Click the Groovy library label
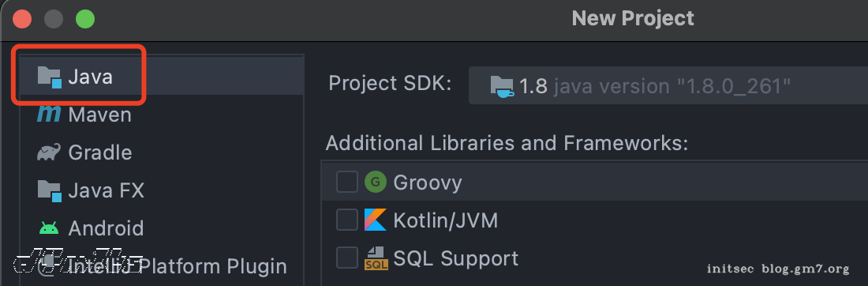This screenshot has width=868, height=286. point(428,183)
